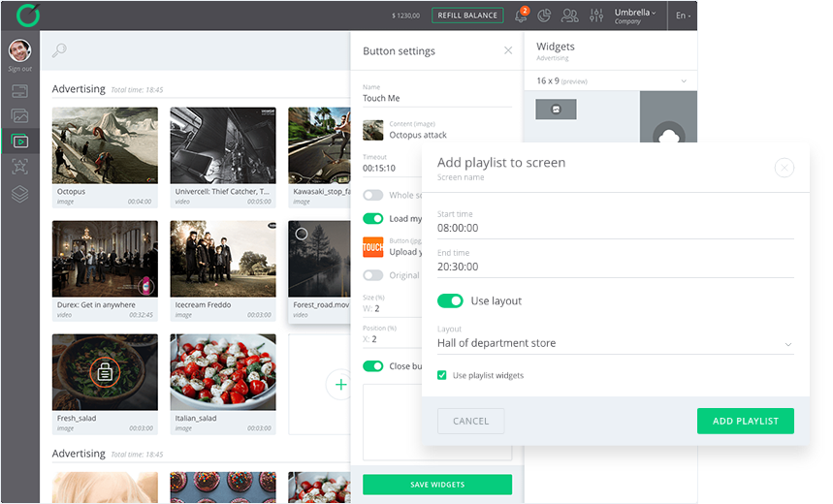Screen dimensions: 833x504
Task: Open the layers stack sidebar icon
Action: pos(19,194)
